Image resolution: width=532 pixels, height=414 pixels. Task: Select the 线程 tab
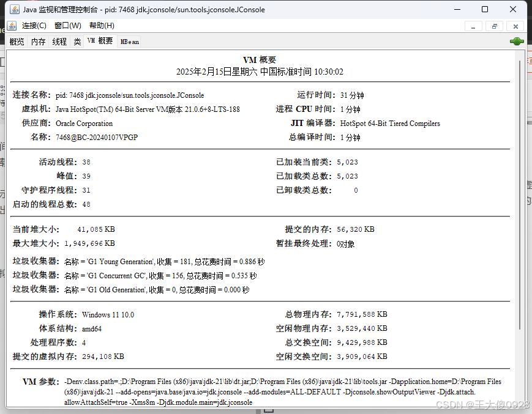(59, 42)
